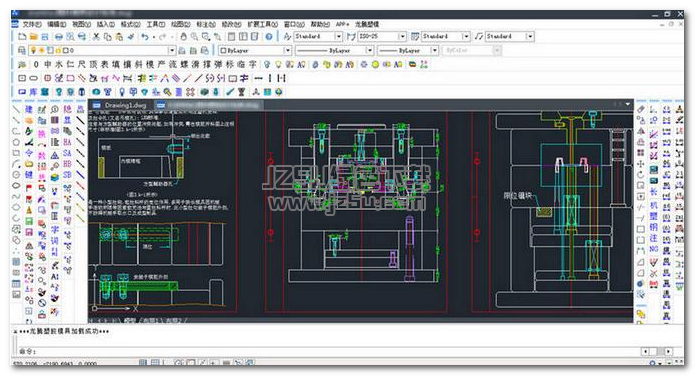Viewport: 695px width, 376px height.
Task: Open the ByLayer color control
Action: 255,51
